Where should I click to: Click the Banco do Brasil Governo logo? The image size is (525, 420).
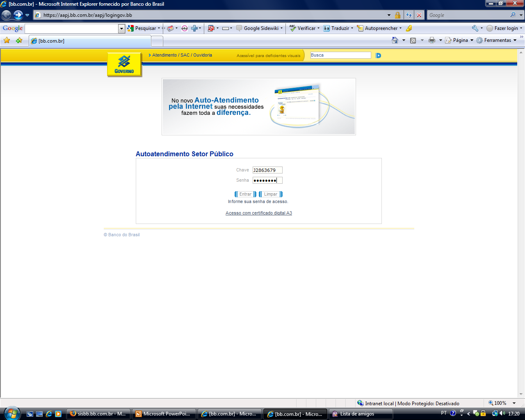[x=124, y=64]
